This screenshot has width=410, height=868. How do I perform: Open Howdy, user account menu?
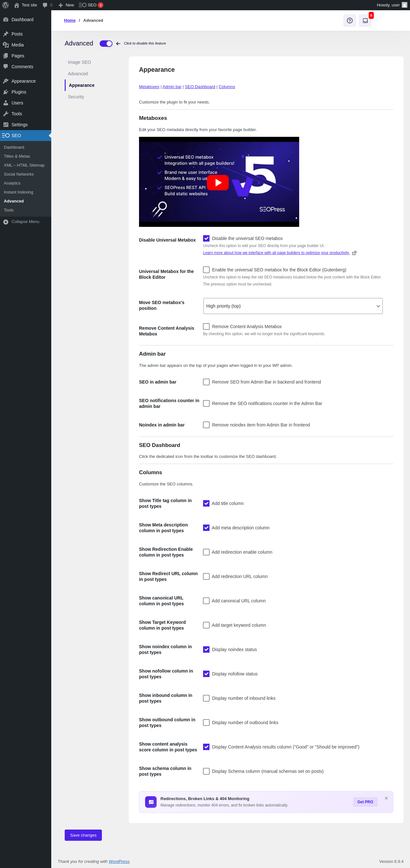pyautogui.click(x=391, y=5)
